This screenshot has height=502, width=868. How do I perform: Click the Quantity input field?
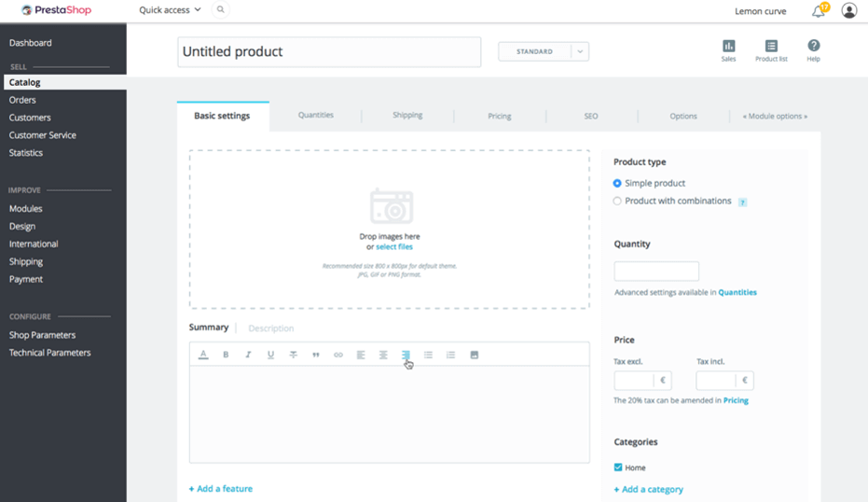[655, 272]
